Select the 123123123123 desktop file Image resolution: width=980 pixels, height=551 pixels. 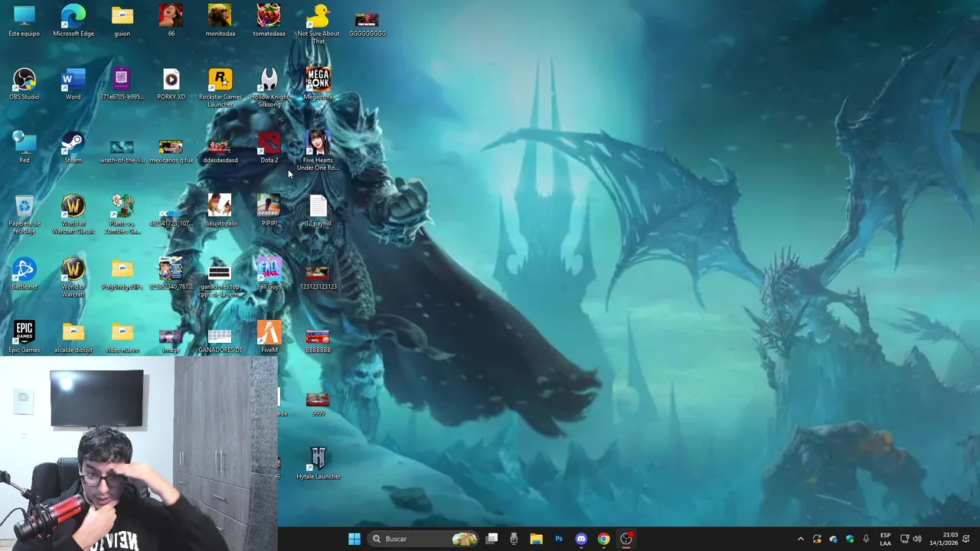click(318, 277)
